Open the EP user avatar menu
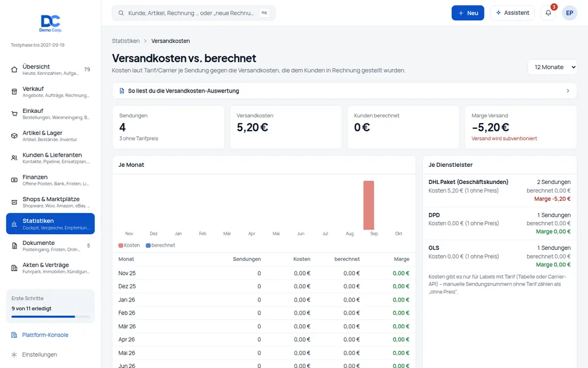This screenshot has height=368, width=588. pos(569,13)
